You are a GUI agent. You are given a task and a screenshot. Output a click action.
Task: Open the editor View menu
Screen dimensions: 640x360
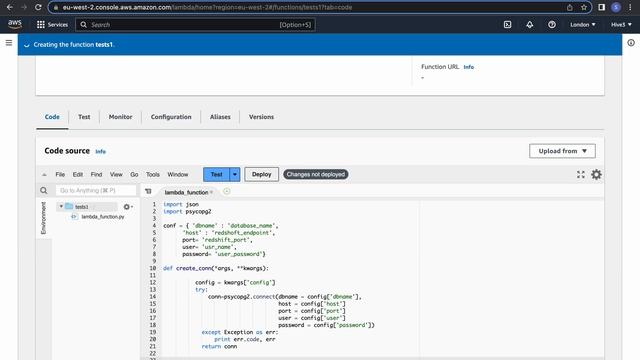tap(116, 174)
